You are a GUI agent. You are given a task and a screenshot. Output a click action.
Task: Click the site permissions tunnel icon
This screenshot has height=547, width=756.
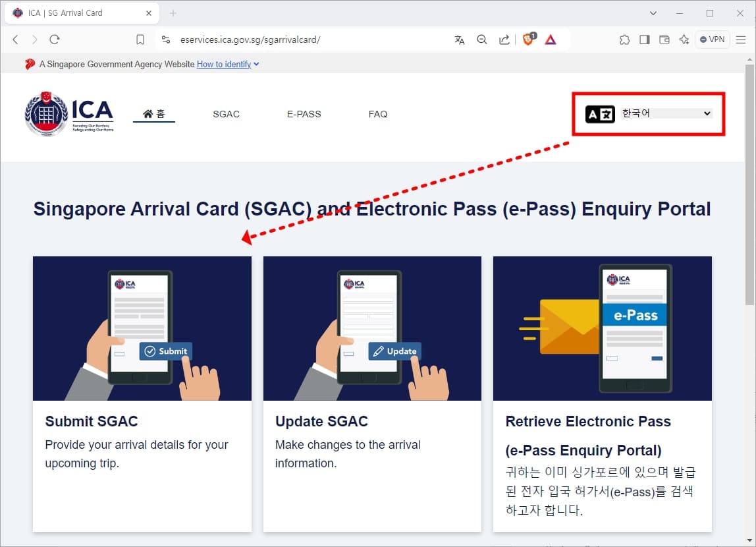tap(166, 40)
